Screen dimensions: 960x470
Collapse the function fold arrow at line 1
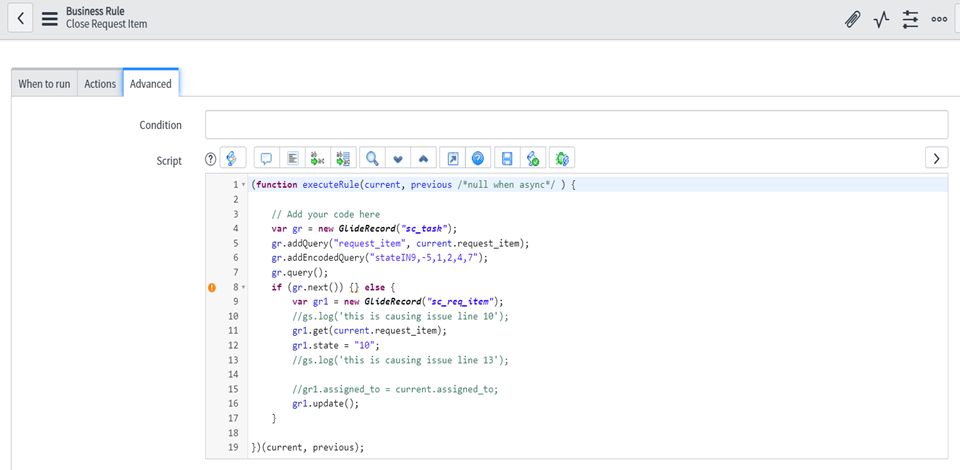pos(244,185)
